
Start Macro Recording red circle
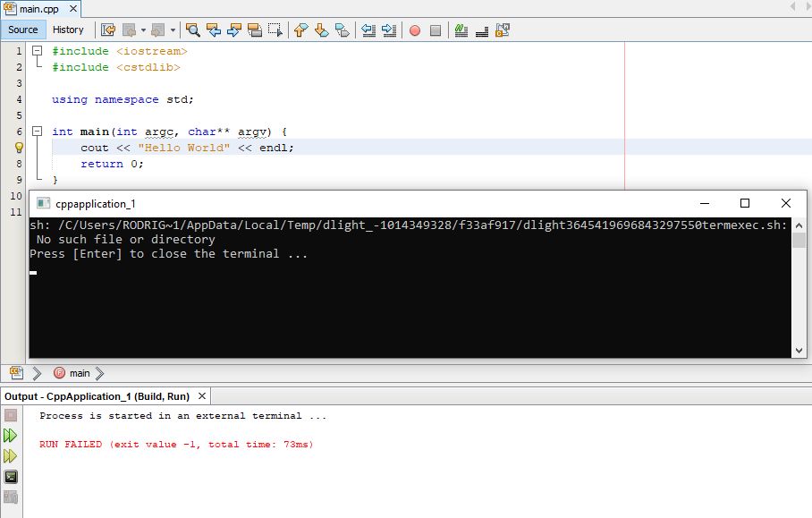pos(415,30)
